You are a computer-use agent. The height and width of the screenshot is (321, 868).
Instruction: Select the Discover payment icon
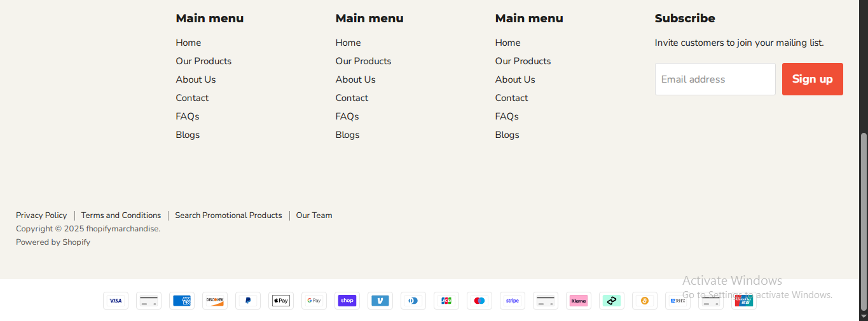click(215, 301)
